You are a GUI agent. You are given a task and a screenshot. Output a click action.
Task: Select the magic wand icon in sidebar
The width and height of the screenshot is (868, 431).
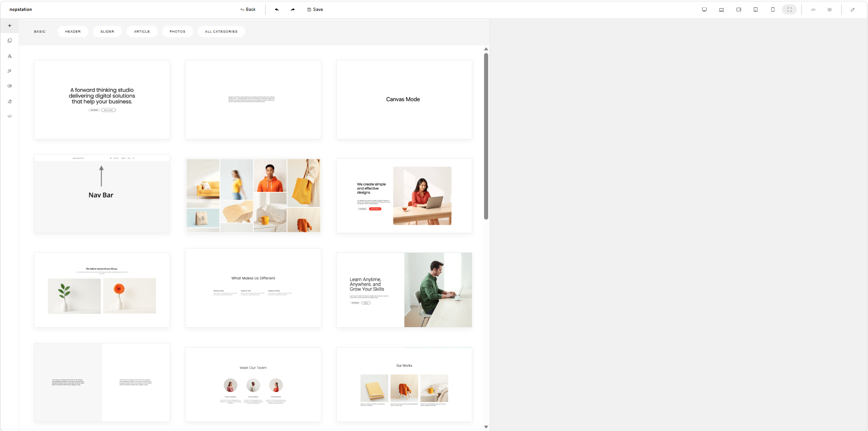(10, 71)
